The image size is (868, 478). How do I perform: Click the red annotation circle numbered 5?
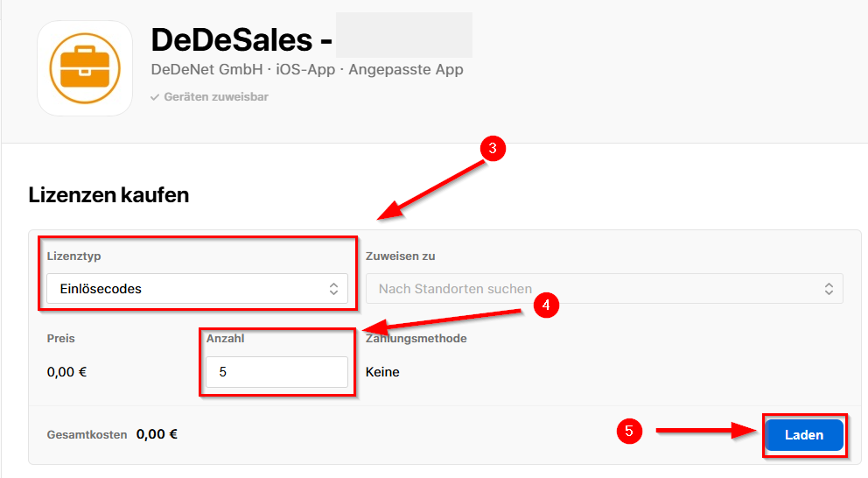pos(629,431)
